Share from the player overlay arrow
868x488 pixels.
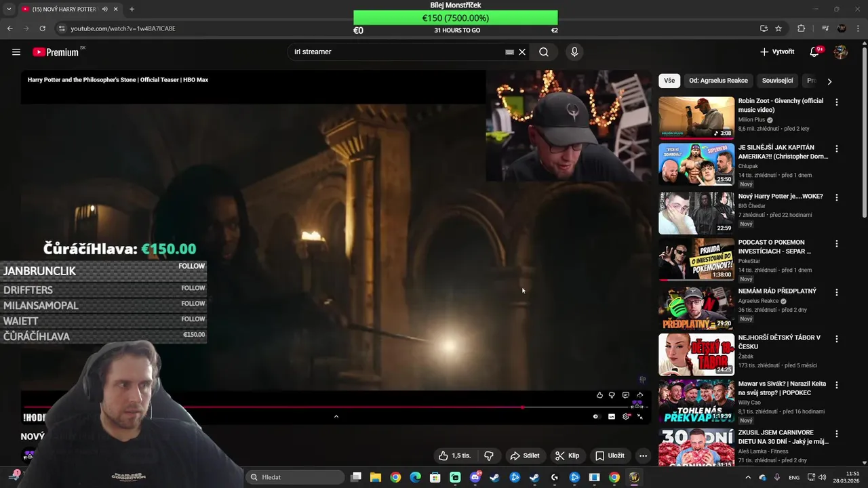[x=639, y=395]
